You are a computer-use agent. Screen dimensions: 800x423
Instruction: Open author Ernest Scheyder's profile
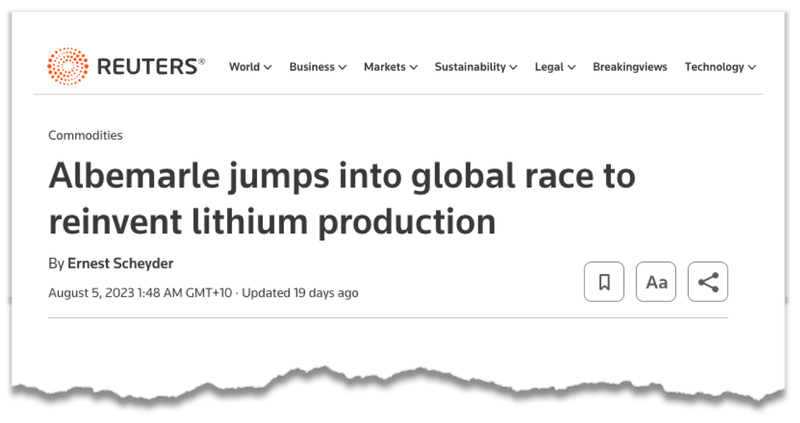(x=120, y=263)
